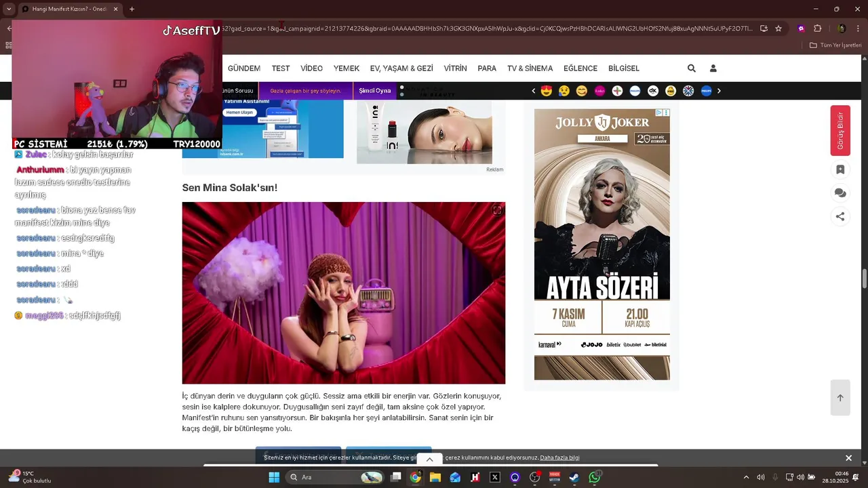Open Outlook mail from taskbar
The image size is (868, 488).
pyautogui.click(x=455, y=477)
